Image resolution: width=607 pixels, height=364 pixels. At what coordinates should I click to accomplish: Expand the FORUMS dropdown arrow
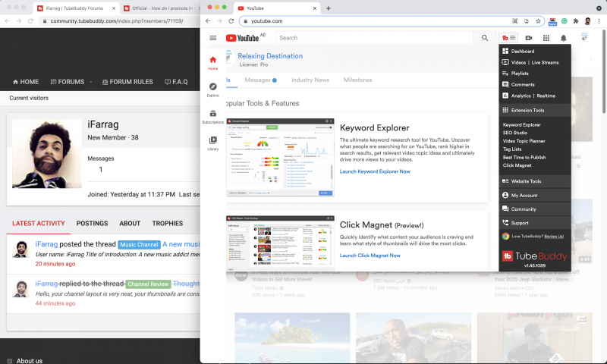coord(91,82)
